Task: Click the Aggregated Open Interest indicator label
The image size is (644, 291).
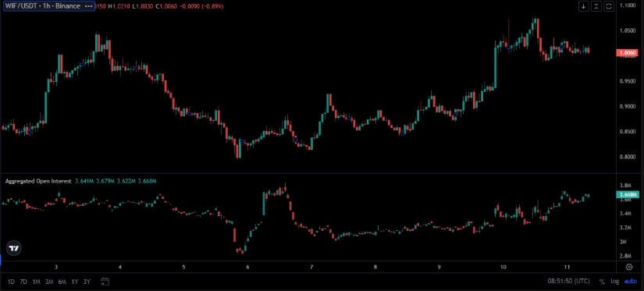Action: click(x=38, y=181)
